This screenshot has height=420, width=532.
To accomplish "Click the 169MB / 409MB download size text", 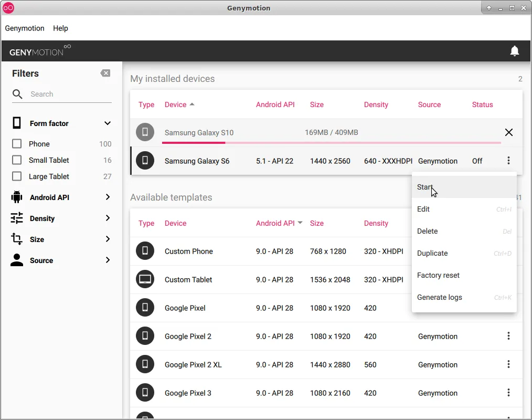I will click(331, 132).
